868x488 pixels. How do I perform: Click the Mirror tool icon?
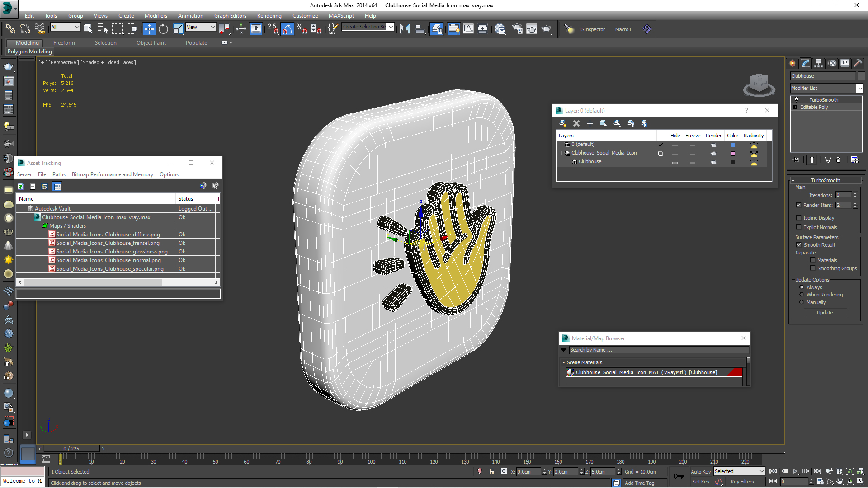coord(405,29)
